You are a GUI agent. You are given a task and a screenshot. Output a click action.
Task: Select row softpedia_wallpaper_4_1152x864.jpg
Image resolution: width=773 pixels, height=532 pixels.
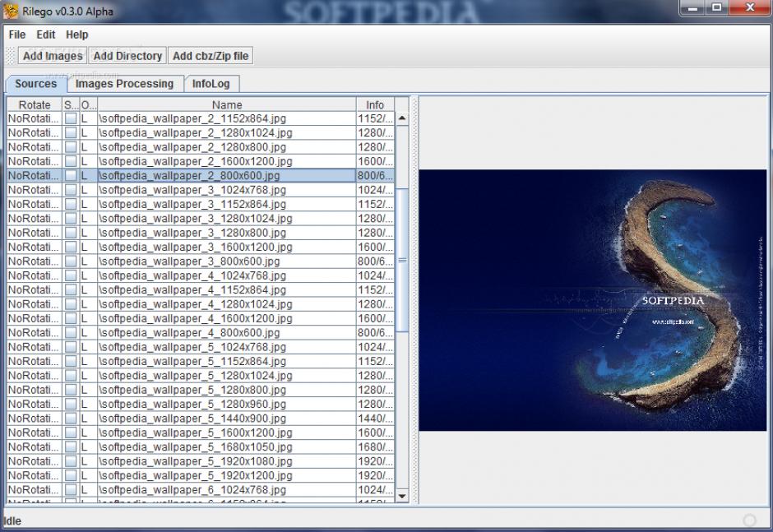pyautogui.click(x=200, y=290)
